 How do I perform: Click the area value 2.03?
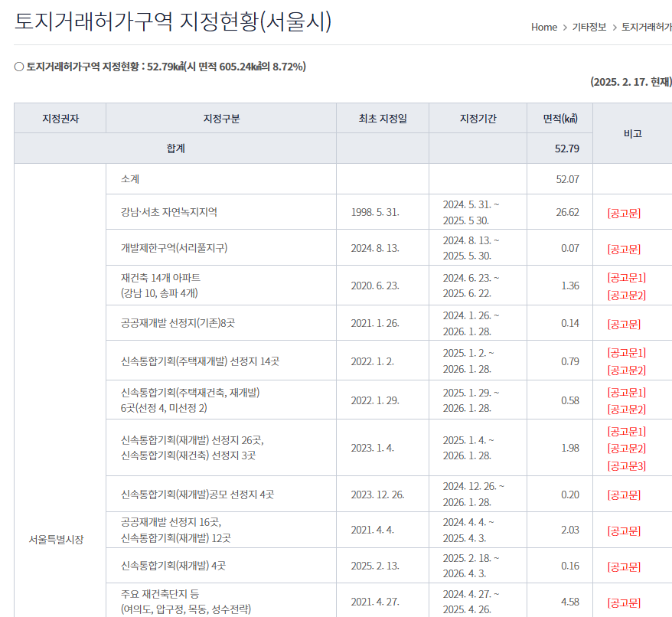[x=570, y=530]
